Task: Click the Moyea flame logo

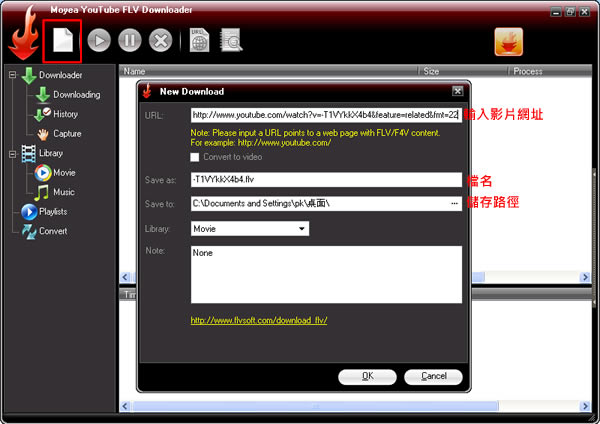Action: 24,34
